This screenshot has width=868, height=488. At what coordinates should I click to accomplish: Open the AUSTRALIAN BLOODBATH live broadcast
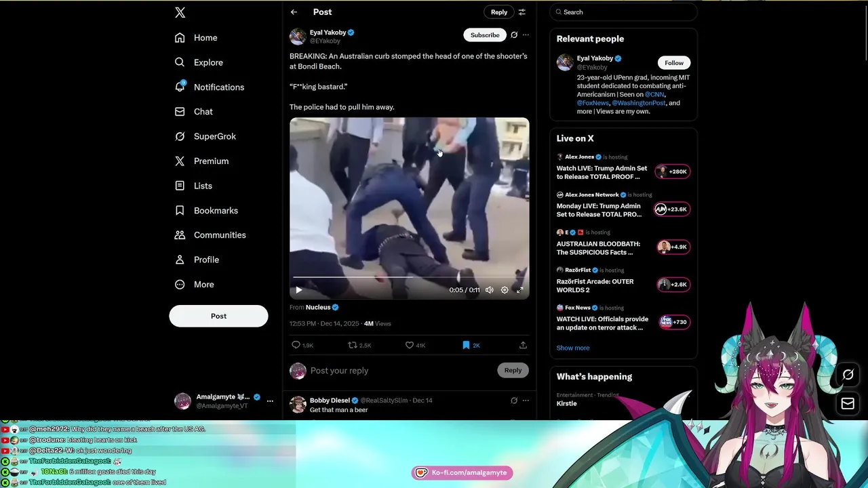click(x=623, y=243)
